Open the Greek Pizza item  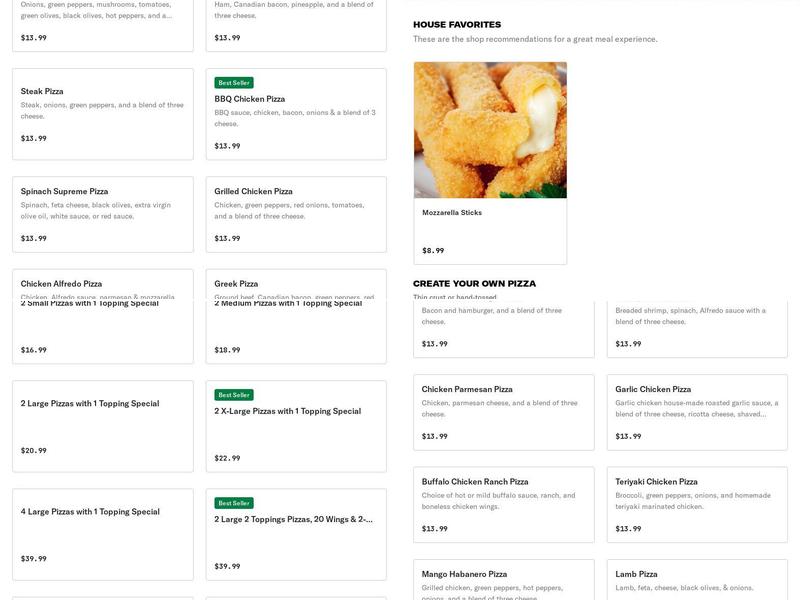[296, 285]
